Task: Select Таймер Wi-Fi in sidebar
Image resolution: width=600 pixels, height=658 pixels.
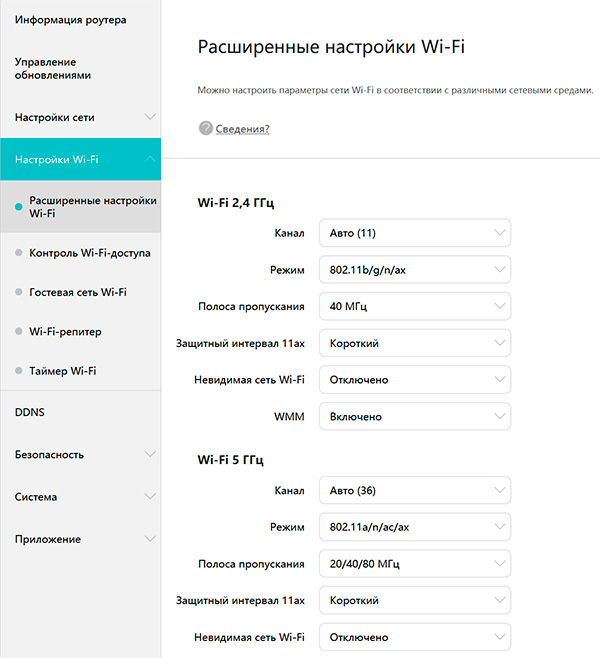Action: [x=63, y=371]
